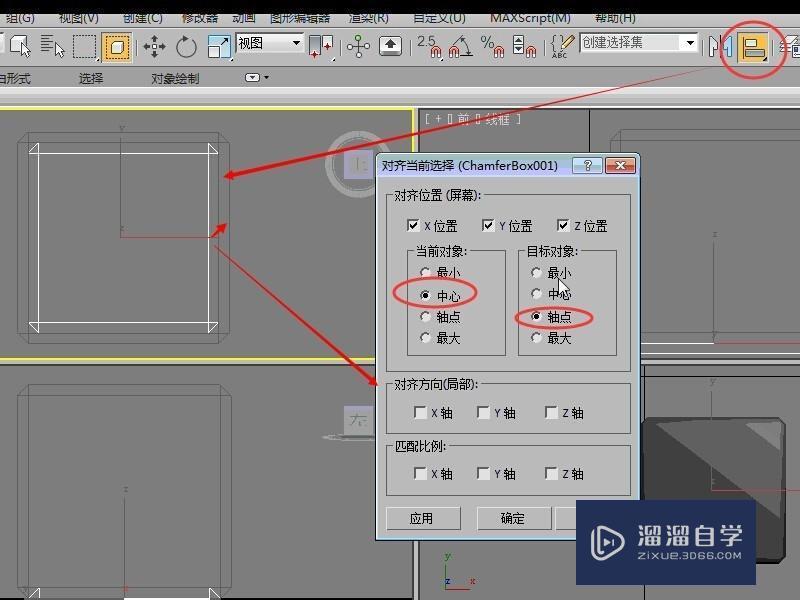Click the Top viewport ViewCube face

(359, 164)
